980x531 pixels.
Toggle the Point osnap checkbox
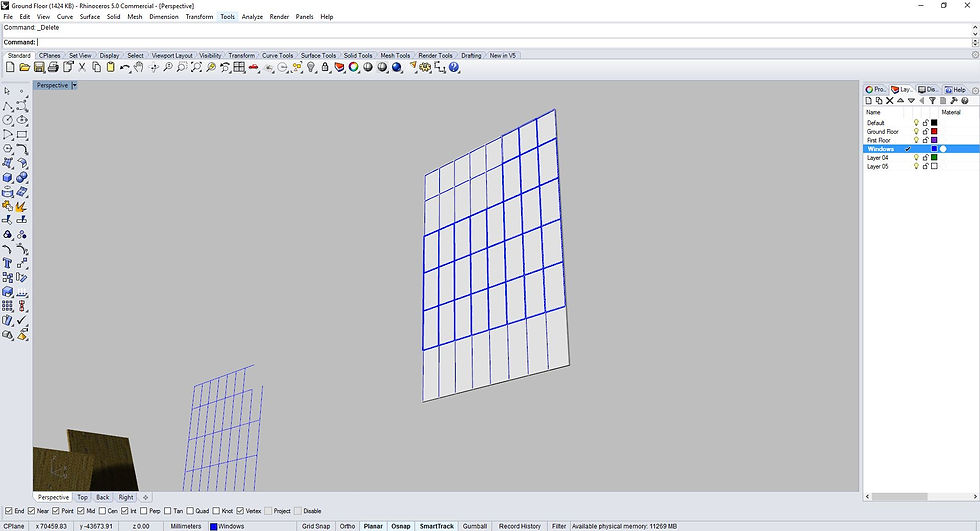click(56, 511)
